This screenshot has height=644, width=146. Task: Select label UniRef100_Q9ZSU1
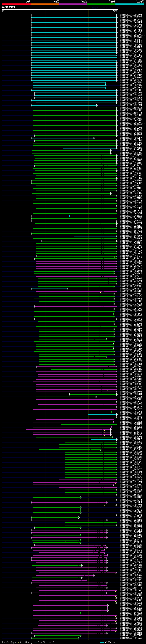131,264
